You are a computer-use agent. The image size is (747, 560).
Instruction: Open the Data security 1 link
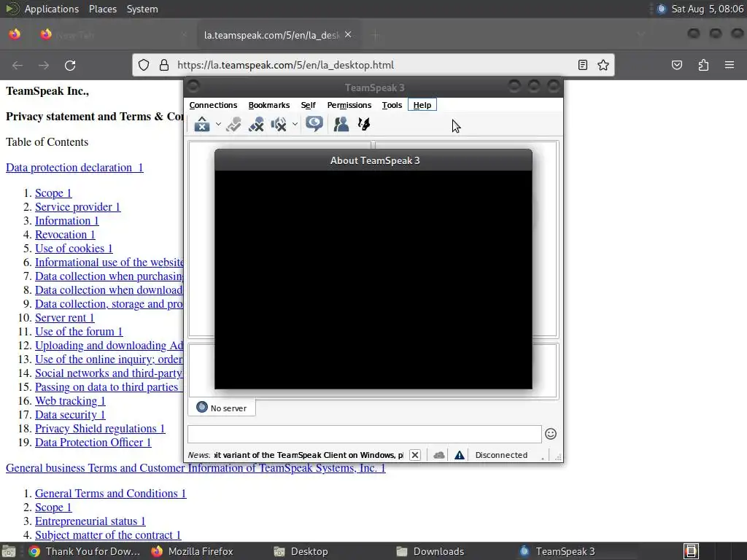coord(70,415)
